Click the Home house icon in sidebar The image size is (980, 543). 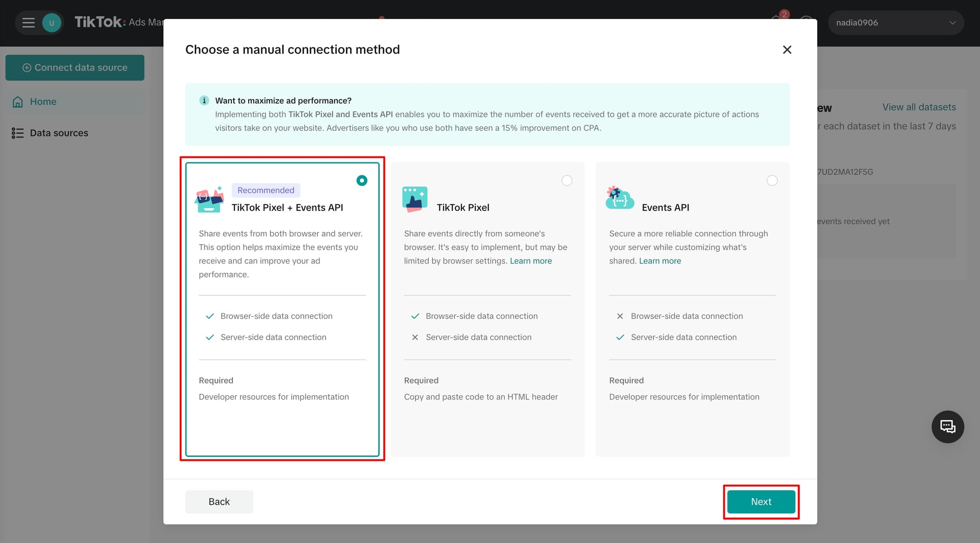click(18, 102)
